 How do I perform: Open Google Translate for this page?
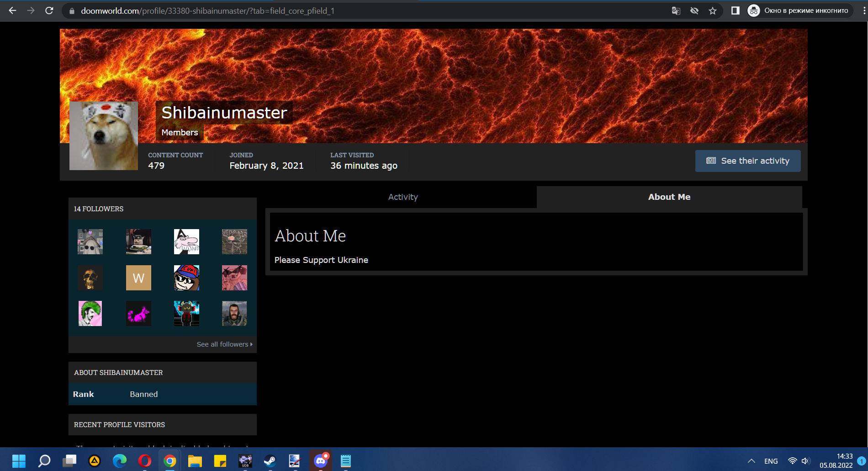click(x=676, y=11)
